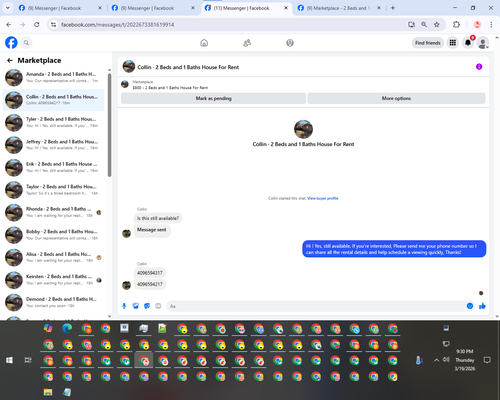
Task: Open Taylor's conversation in the list
Action: 53,190
